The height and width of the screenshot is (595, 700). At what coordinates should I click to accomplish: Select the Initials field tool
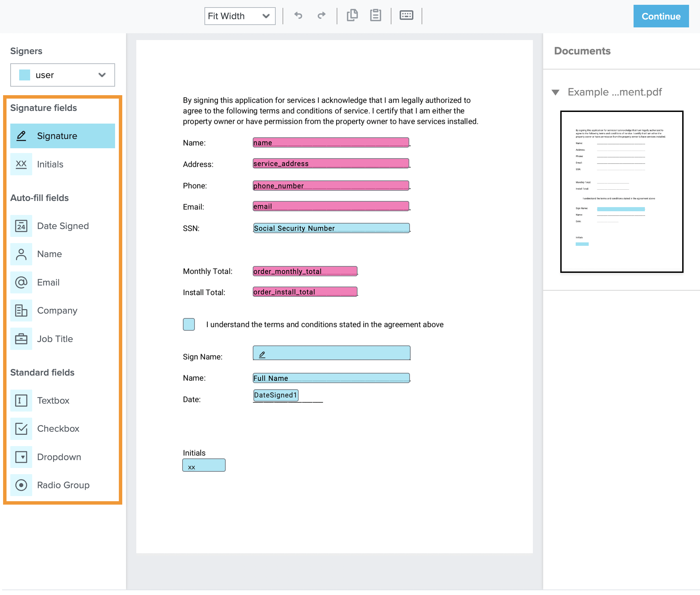click(50, 164)
